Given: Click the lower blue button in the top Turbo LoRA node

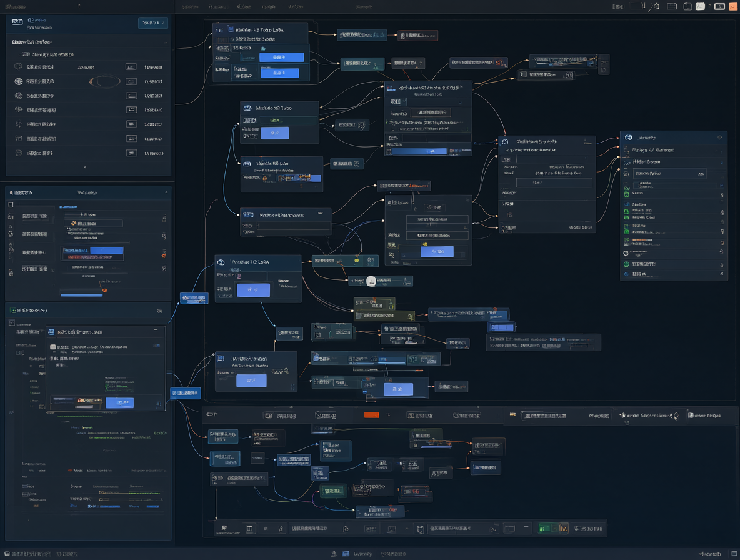Looking at the screenshot, I should [279, 73].
